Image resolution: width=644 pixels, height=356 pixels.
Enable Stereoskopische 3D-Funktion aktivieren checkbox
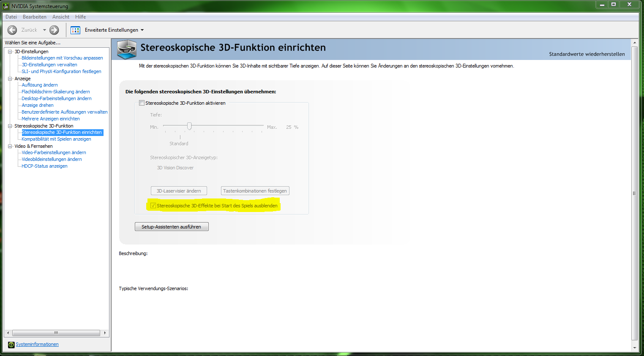(142, 103)
